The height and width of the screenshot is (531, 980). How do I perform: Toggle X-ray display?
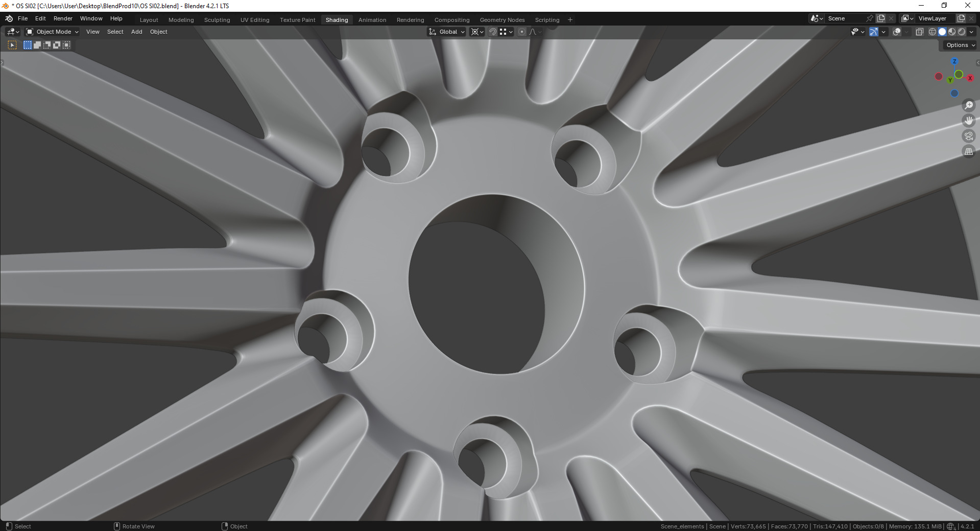point(919,32)
